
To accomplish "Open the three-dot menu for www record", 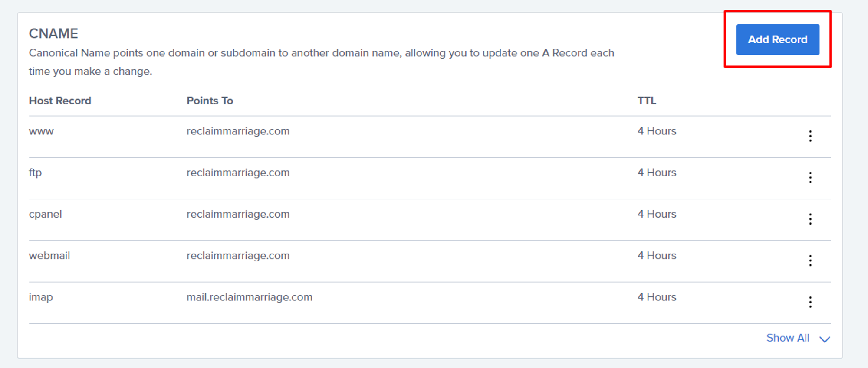I will coord(810,136).
